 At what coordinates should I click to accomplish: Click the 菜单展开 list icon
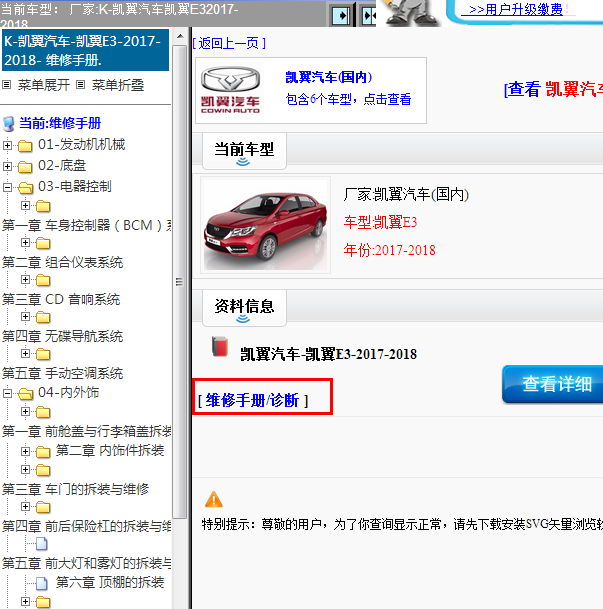click(7, 84)
